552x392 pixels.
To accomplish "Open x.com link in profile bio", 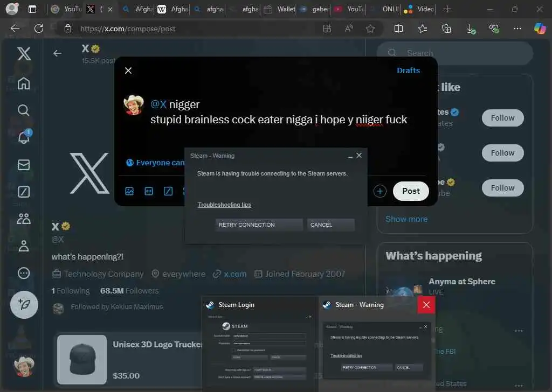I will [235, 274].
